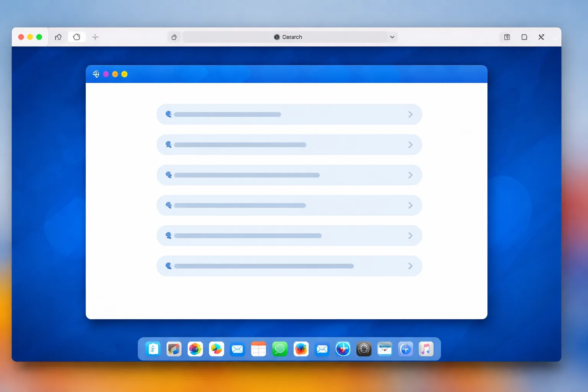The width and height of the screenshot is (588, 392).
Task: Click the home icon in browser toolbar
Action: (x=58, y=37)
